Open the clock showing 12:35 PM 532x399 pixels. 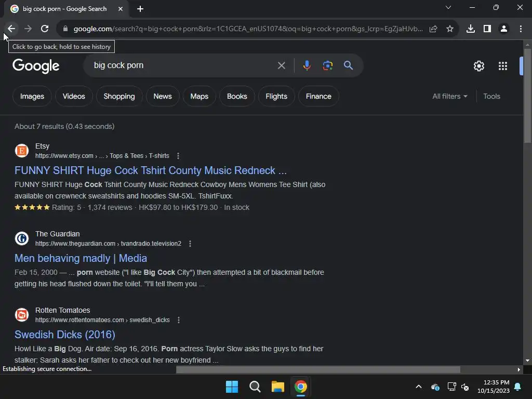click(494, 387)
